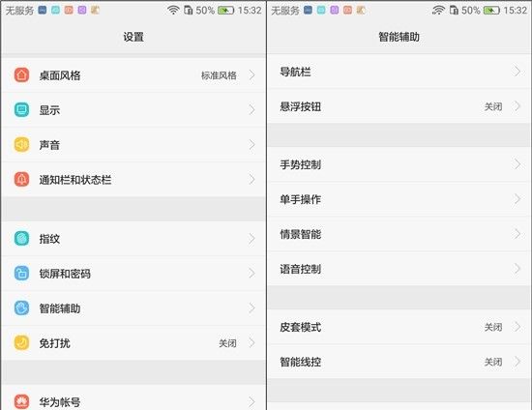Viewport: 532px width, 410px height.
Task: Open the 指纹 row chevron
Action: pyautogui.click(x=252, y=239)
